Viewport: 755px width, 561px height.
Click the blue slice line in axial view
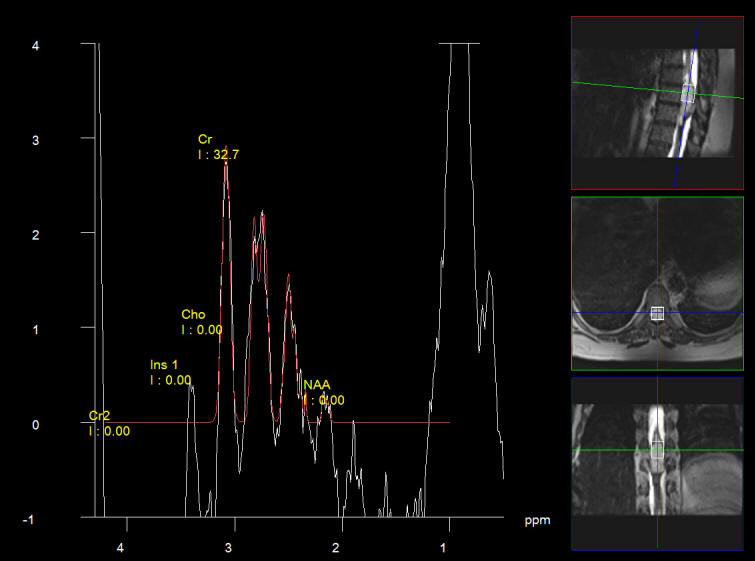[x=610, y=313]
